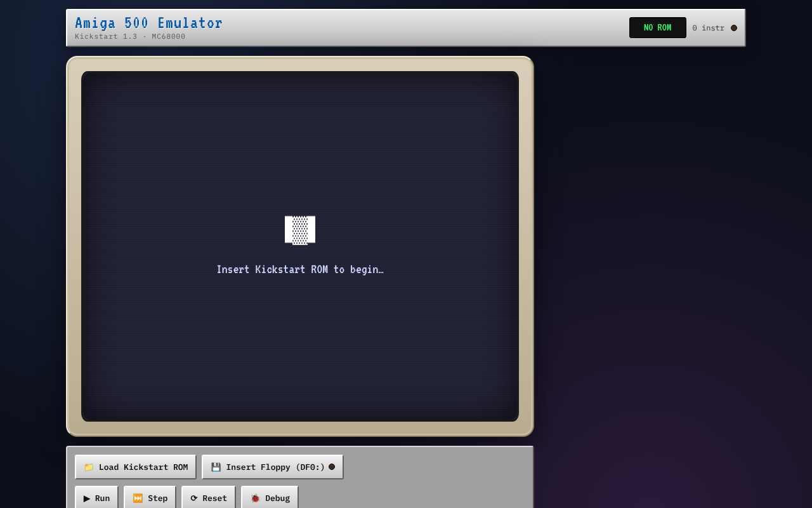Click the Insert Floppy (DF0:) button
The width and height of the screenshot is (812, 508).
[x=273, y=467]
